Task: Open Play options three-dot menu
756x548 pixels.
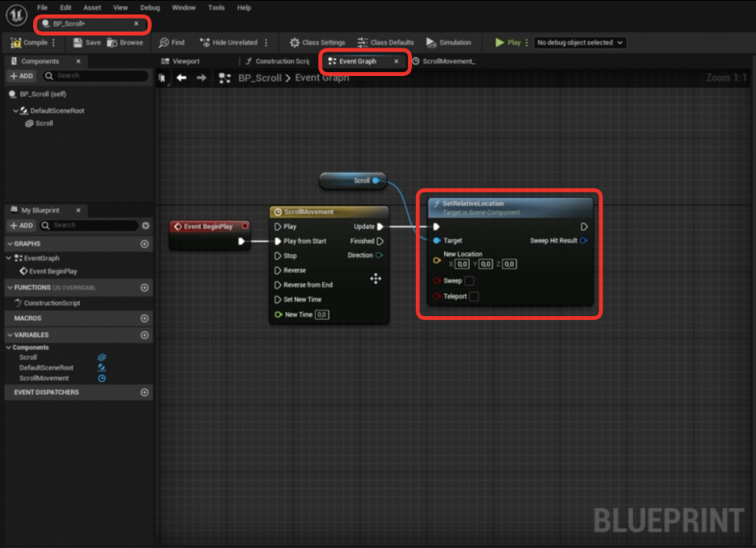Action: pos(527,43)
